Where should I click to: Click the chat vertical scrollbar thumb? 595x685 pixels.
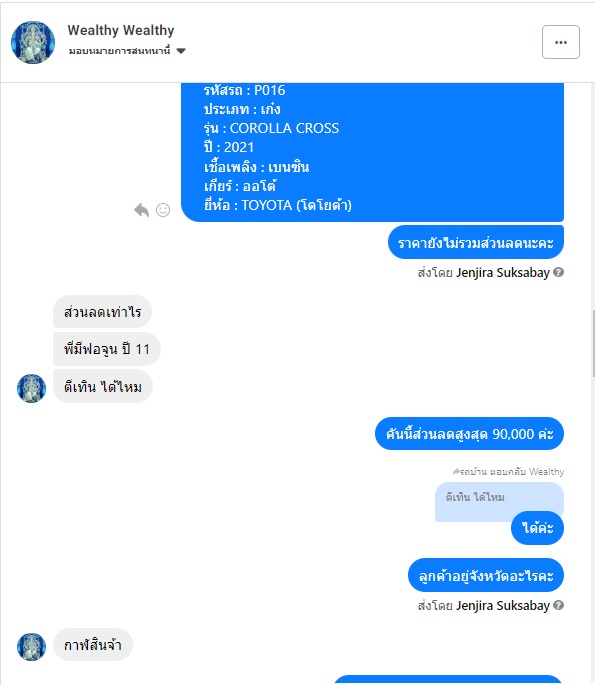[593, 343]
